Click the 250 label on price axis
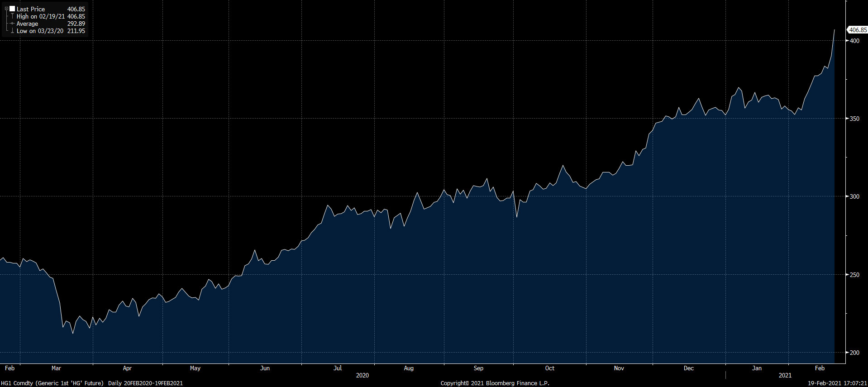The height and width of the screenshot is (387, 868). pyautogui.click(x=854, y=275)
